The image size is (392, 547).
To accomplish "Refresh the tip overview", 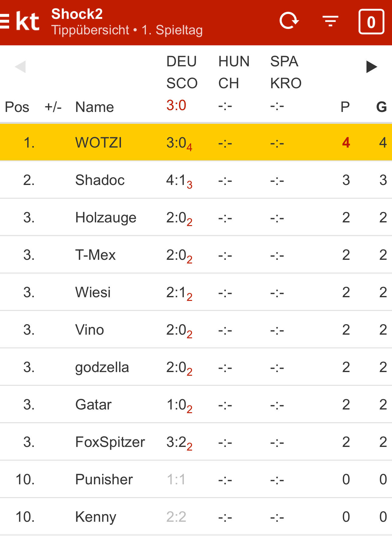I will click(289, 21).
